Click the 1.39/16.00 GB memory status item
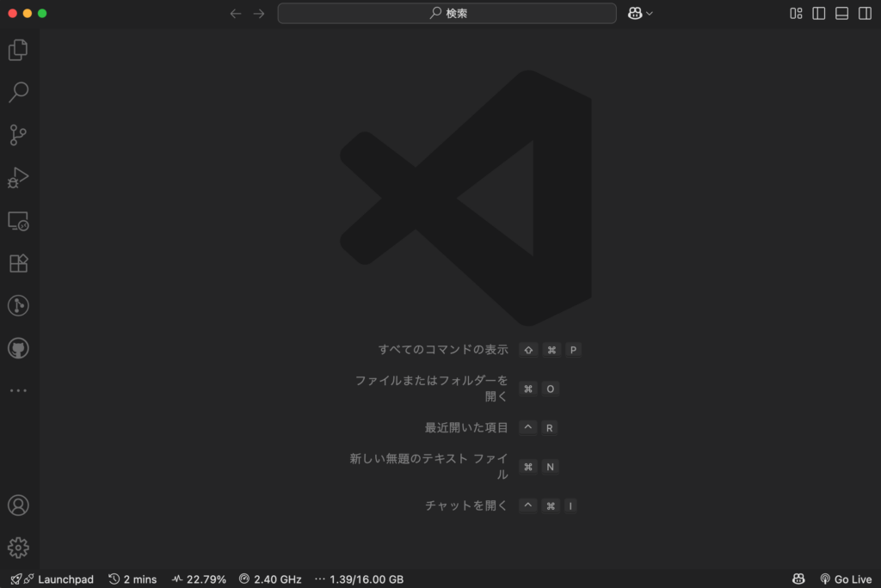Viewport: 881px width, 588px height. click(359, 579)
